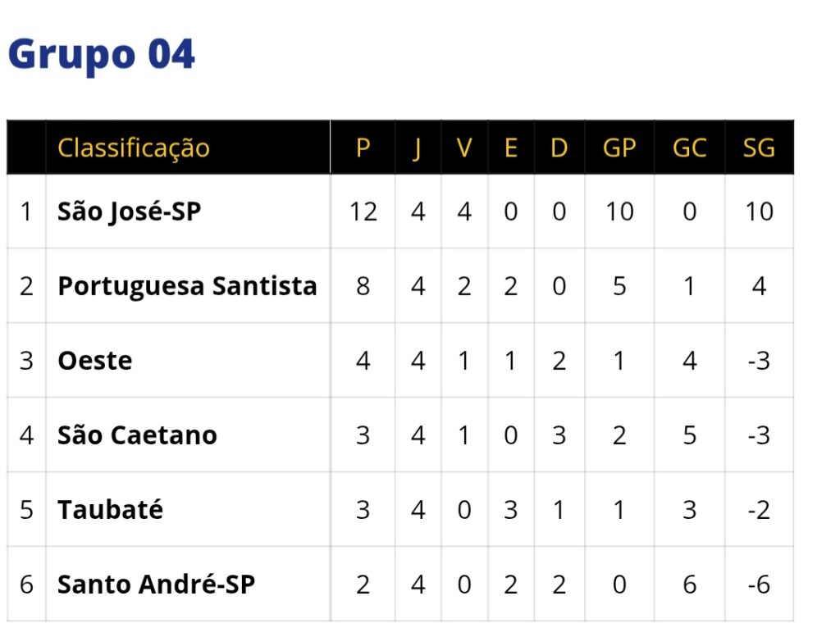
Task: Click the Taubaté team name
Action: pos(110,509)
